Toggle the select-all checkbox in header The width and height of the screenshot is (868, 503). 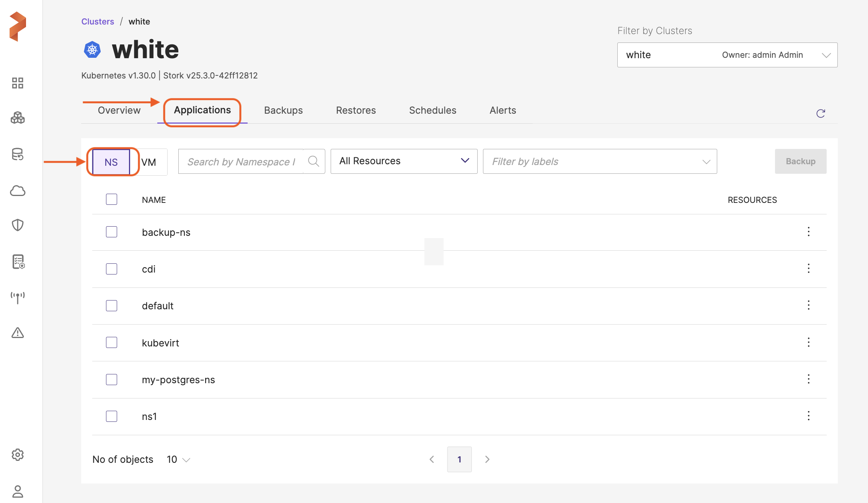[111, 199]
